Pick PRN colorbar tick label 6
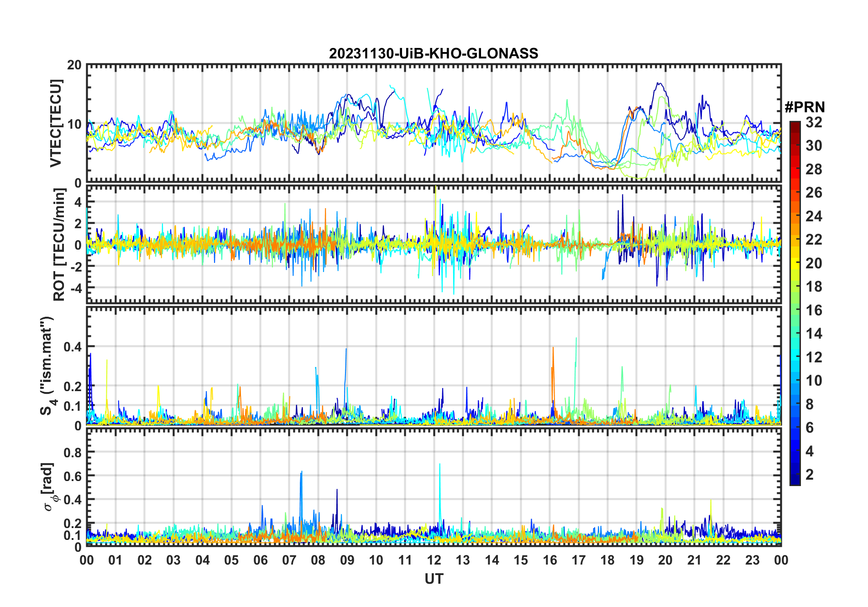The width and height of the screenshot is (868, 607). 810,428
